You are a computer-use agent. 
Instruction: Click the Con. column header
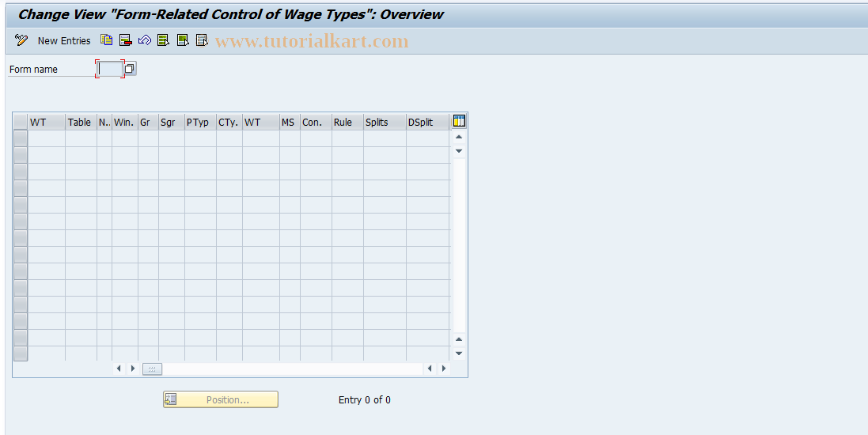click(316, 123)
